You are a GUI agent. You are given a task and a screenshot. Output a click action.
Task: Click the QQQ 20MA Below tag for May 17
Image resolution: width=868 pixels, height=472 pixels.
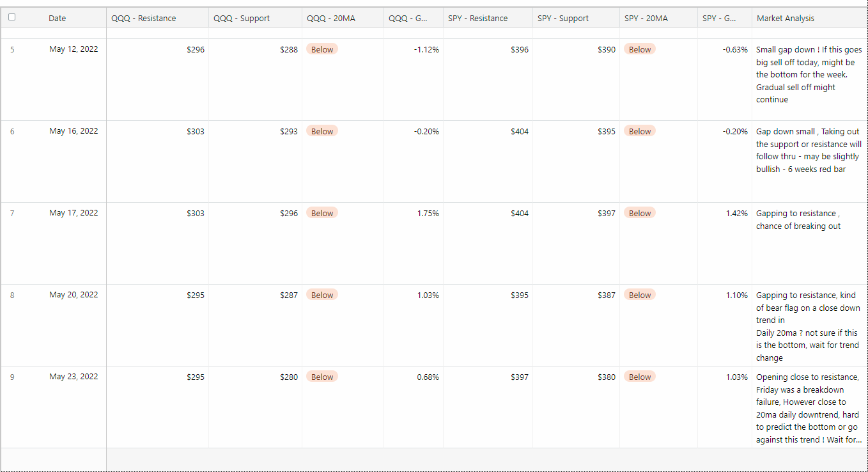pyautogui.click(x=322, y=213)
